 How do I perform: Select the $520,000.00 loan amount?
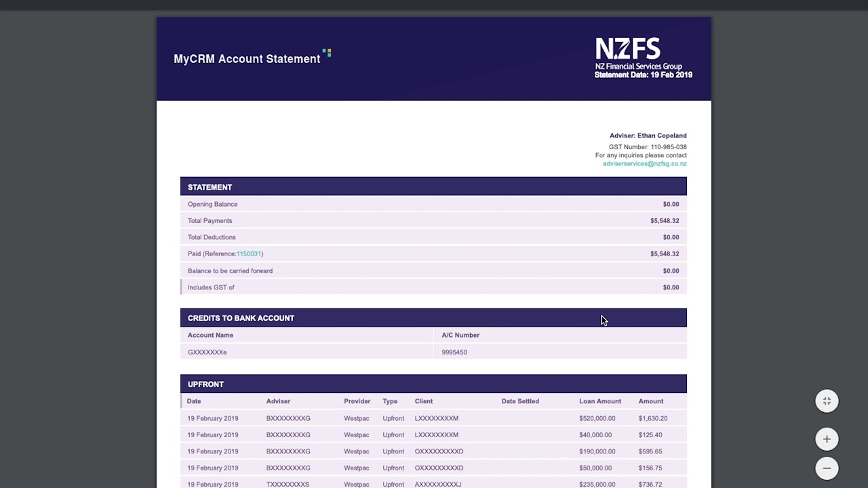597,418
